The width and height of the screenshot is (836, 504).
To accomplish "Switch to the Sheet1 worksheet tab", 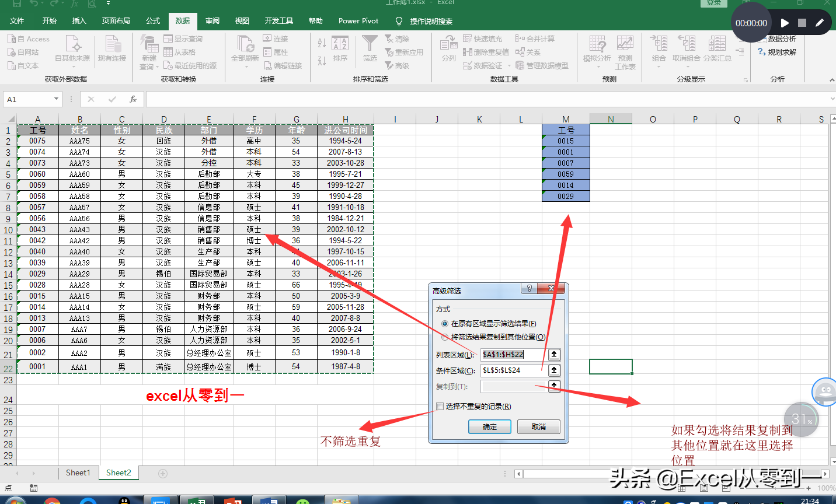I will pyautogui.click(x=78, y=473).
